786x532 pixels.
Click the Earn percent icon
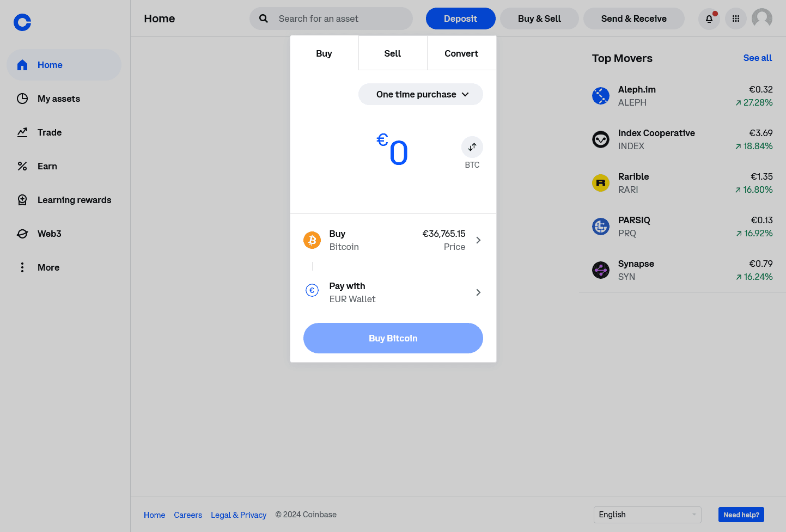click(22, 166)
